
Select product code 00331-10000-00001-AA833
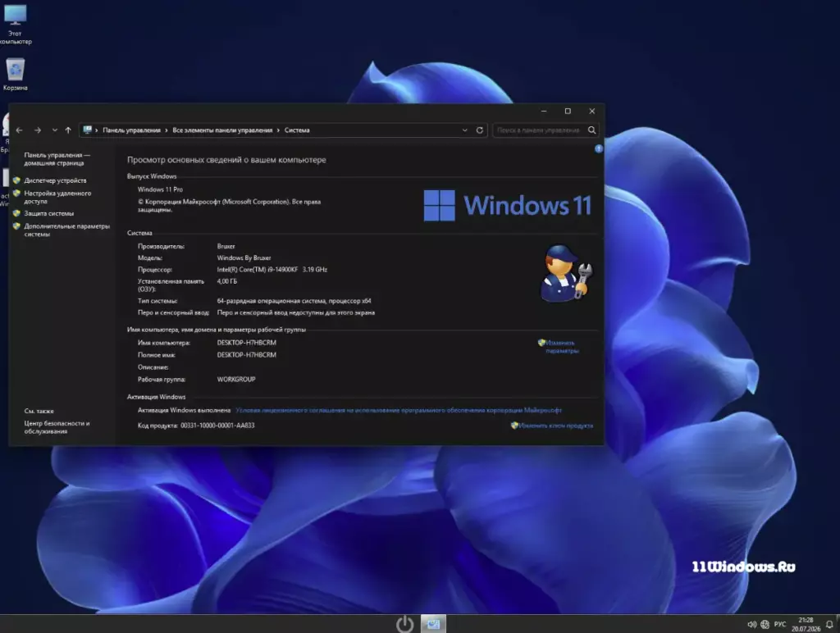click(x=217, y=426)
